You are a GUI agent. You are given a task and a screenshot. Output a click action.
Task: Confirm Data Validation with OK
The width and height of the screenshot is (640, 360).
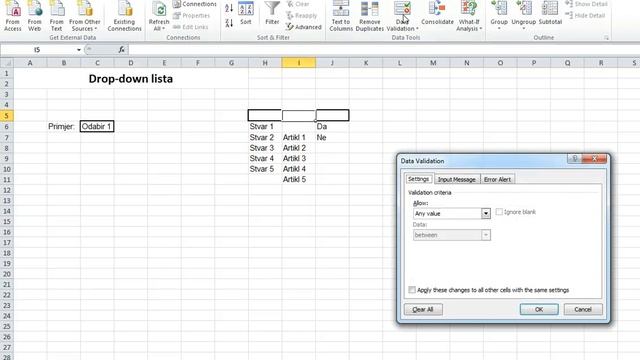539,309
